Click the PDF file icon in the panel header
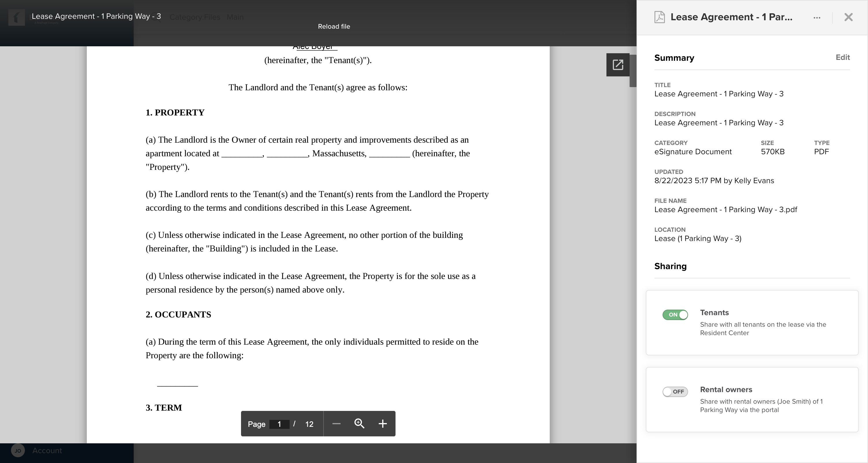The image size is (868, 463). (659, 17)
